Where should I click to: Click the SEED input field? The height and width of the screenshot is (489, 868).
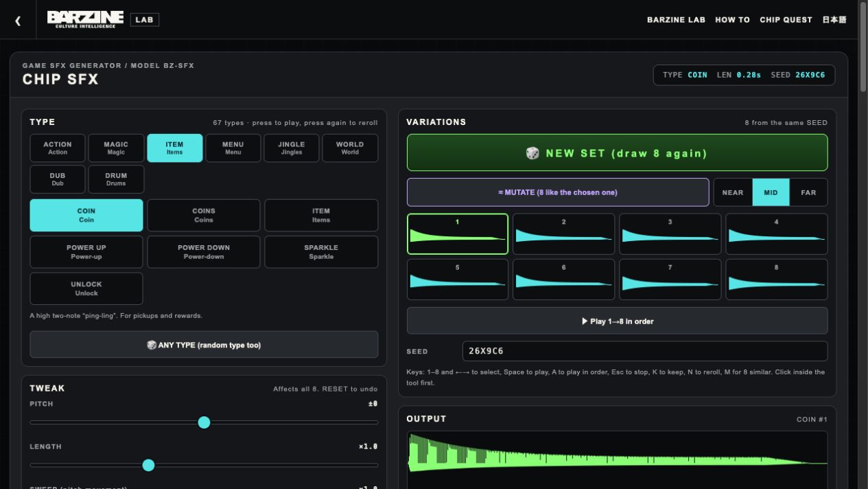(645, 351)
